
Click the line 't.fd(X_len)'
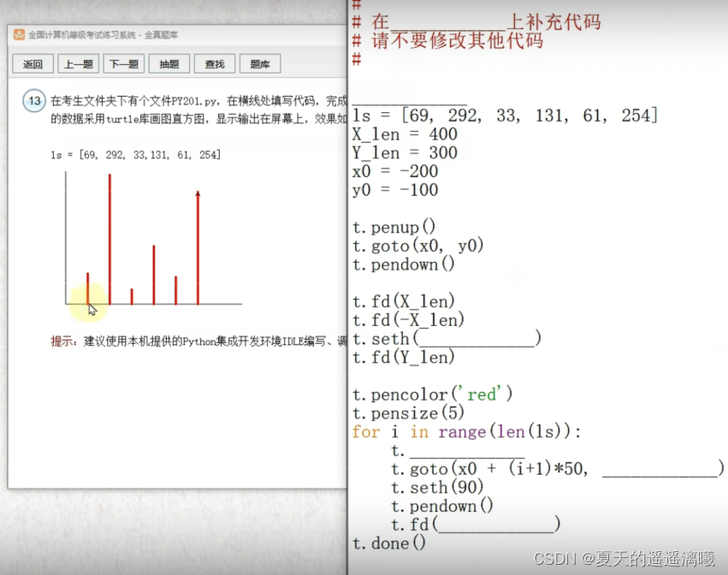(x=404, y=301)
